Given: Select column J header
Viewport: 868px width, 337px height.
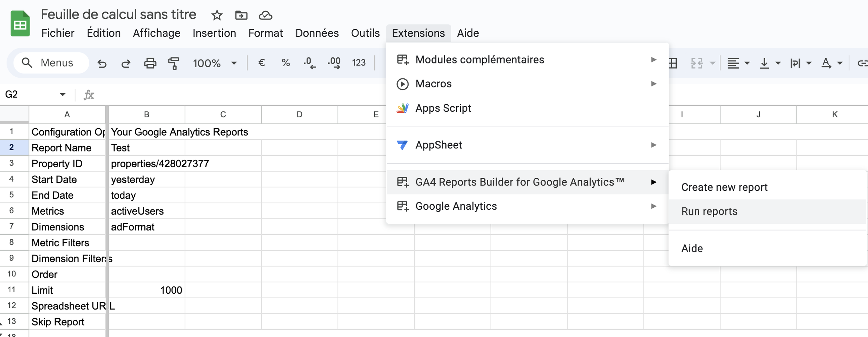Looking at the screenshot, I should point(758,114).
